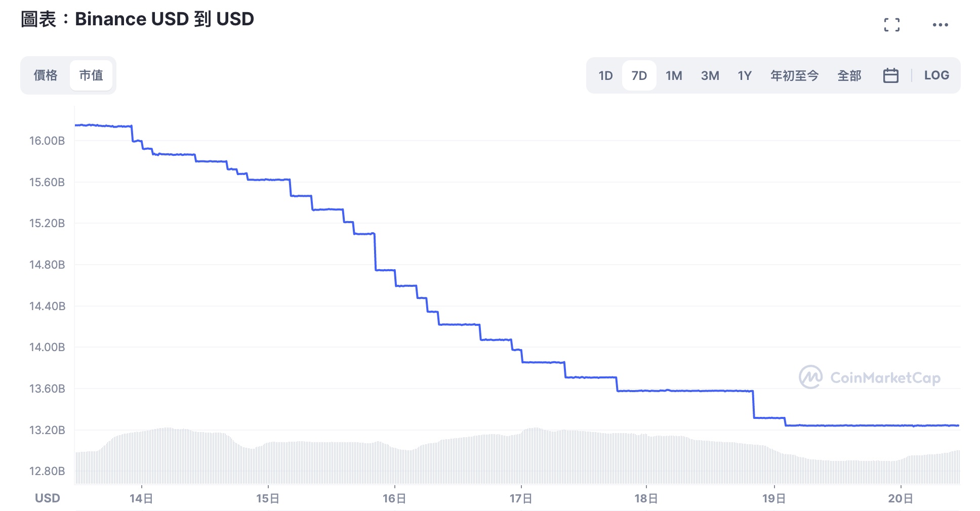This screenshot has width=980, height=511.
Task: Select the 全部 (all) time range
Action: pos(849,75)
